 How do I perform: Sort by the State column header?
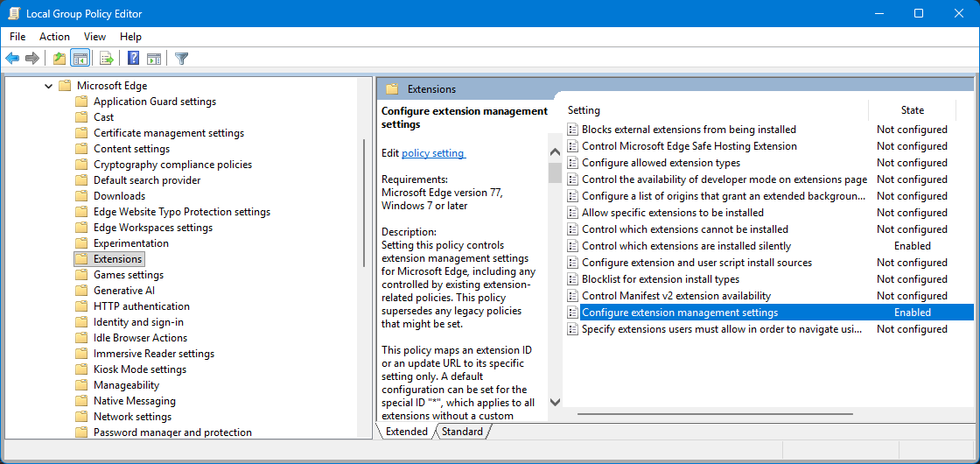[x=912, y=110]
